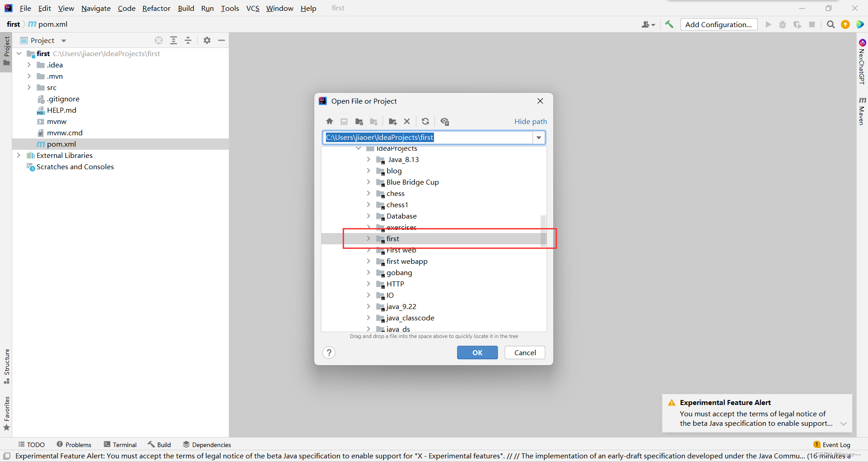Open the Structure side tab
The height and width of the screenshot is (462, 868).
(7, 366)
